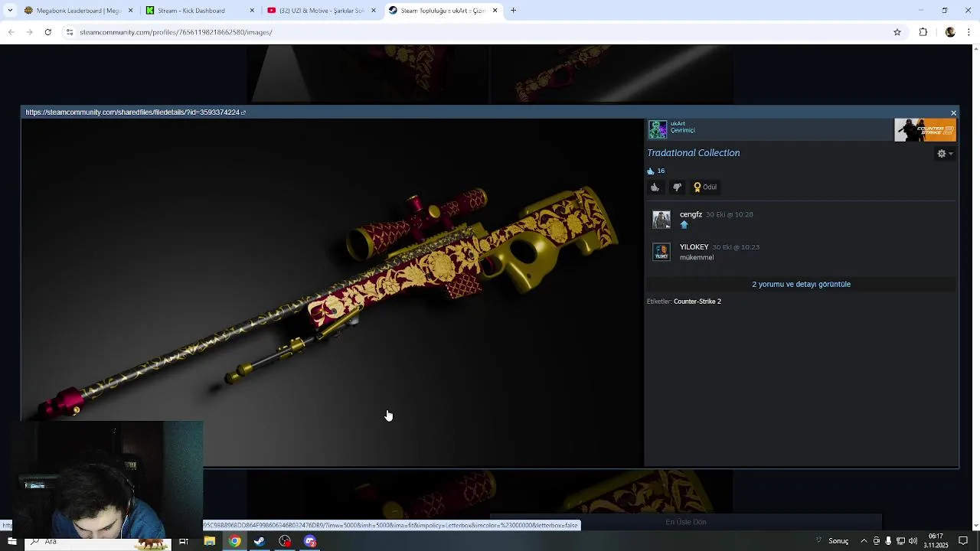Open Steam from the taskbar
Viewport: 980px width, 551px height.
point(260,541)
